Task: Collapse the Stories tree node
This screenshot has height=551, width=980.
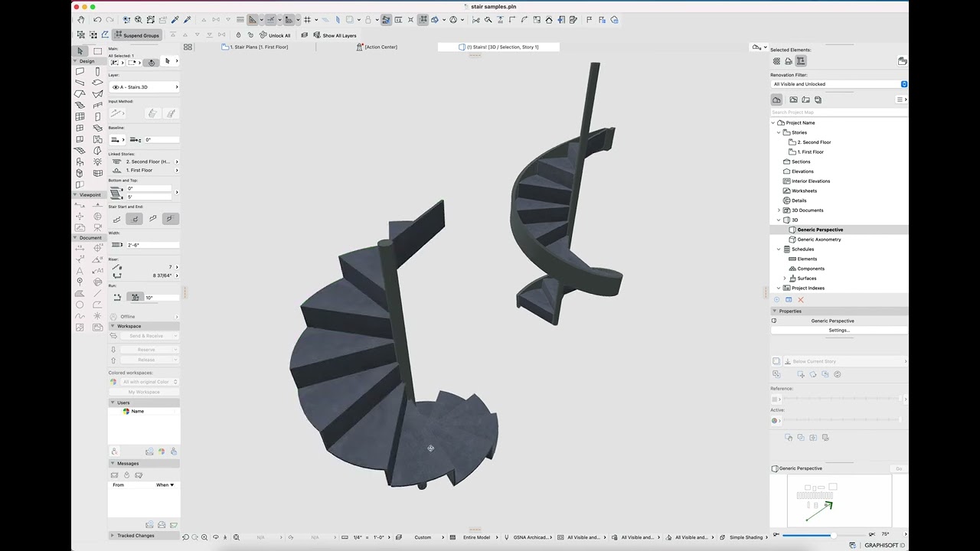Action: tap(779, 132)
